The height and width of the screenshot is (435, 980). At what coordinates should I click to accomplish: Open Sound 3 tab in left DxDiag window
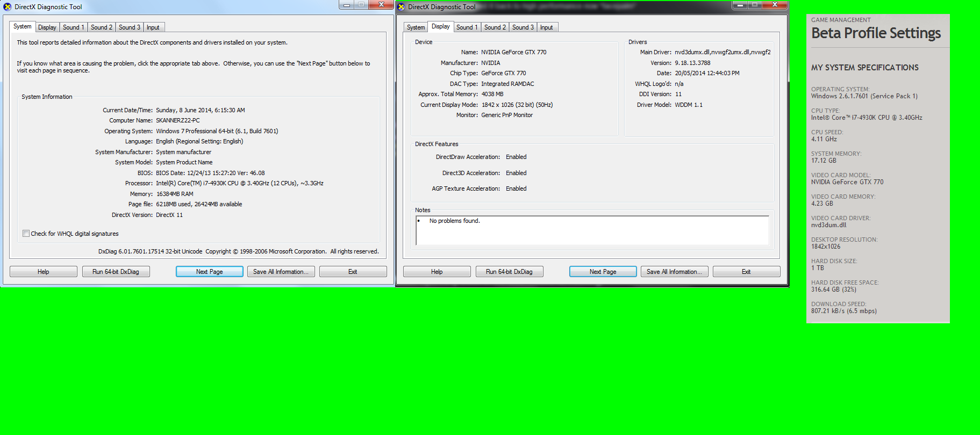(129, 27)
